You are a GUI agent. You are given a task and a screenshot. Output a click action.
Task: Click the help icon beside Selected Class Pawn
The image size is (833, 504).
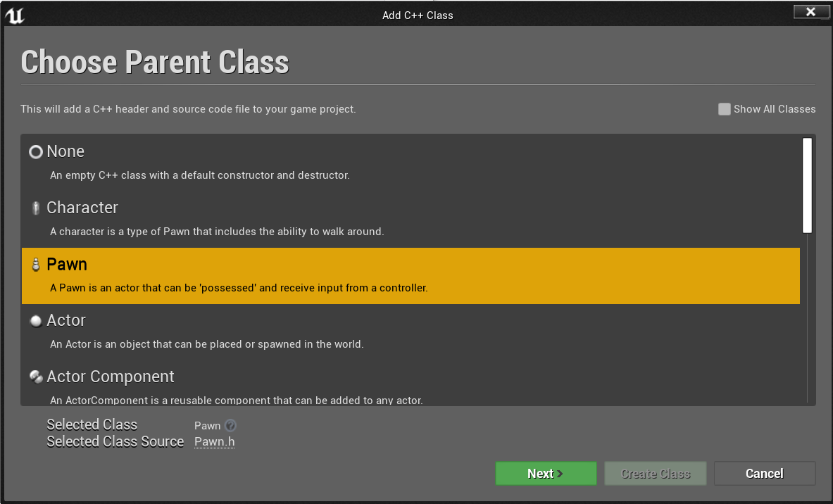pos(230,425)
